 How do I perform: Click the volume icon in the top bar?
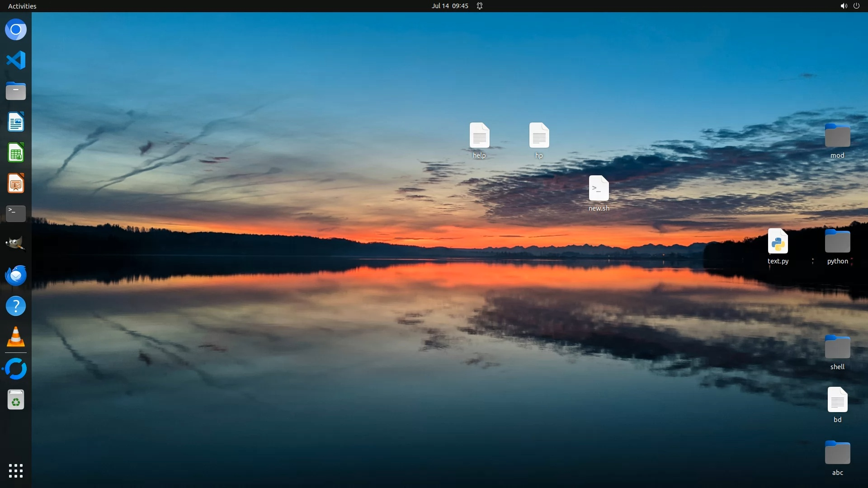point(843,6)
